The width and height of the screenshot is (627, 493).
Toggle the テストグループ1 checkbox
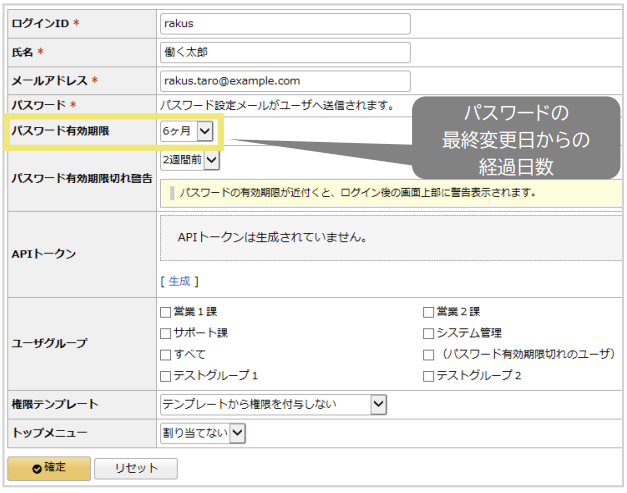click(x=166, y=376)
